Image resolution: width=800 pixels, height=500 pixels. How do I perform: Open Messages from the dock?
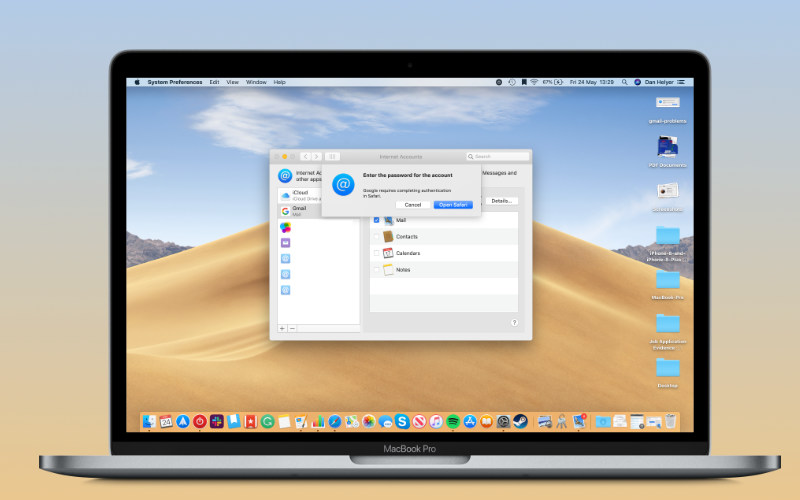[x=385, y=421]
